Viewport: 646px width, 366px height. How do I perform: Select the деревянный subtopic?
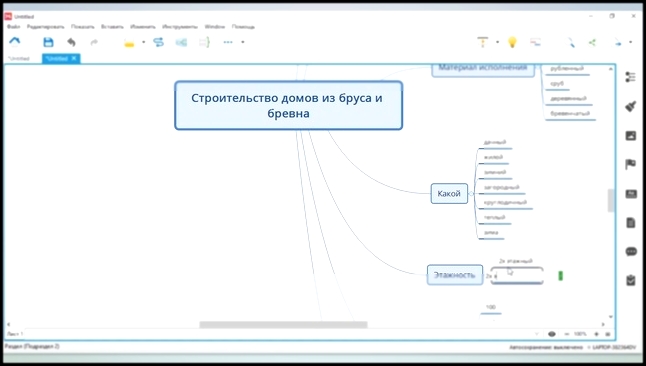click(568, 99)
